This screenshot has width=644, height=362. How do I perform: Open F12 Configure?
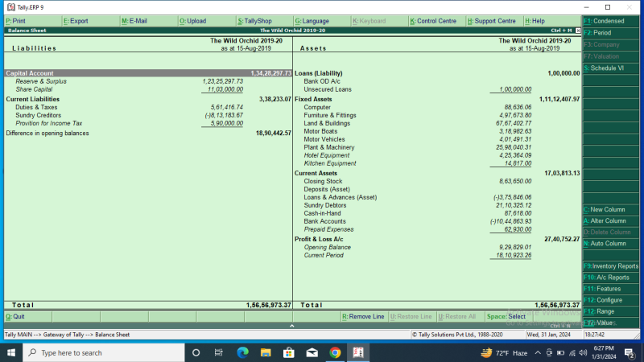611,300
